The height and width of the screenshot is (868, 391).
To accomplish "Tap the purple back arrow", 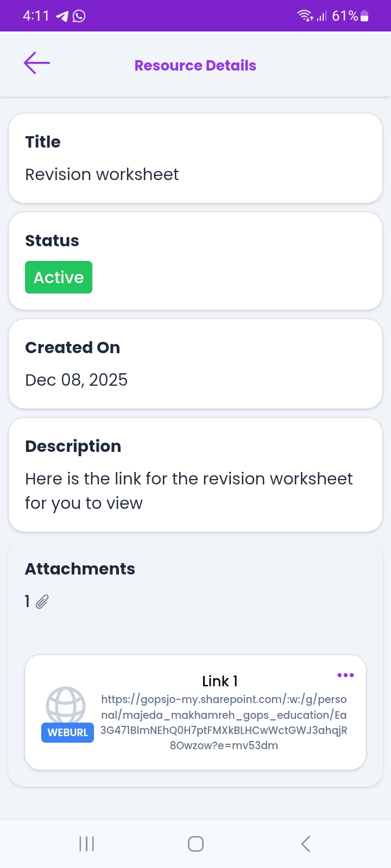I will point(36,63).
